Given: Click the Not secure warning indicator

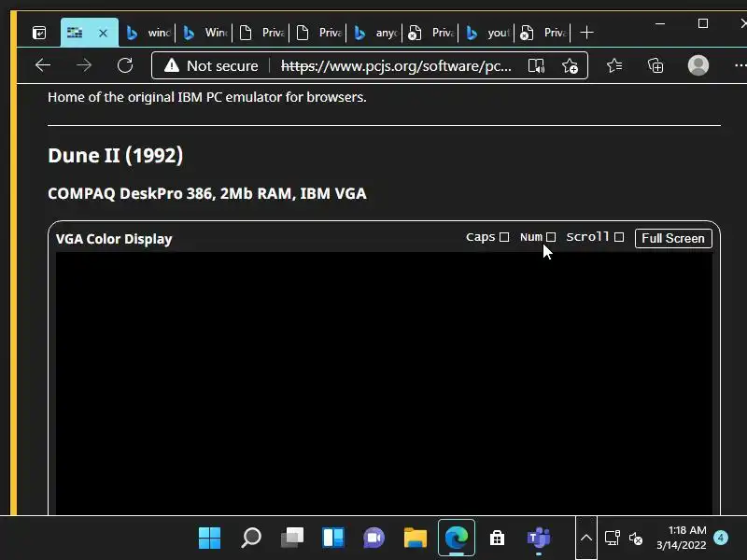Looking at the screenshot, I should [211, 65].
